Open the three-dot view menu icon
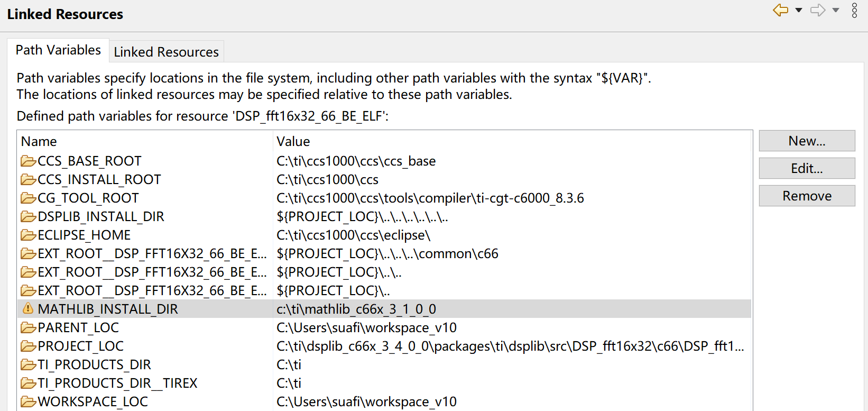868x411 pixels. point(854,10)
